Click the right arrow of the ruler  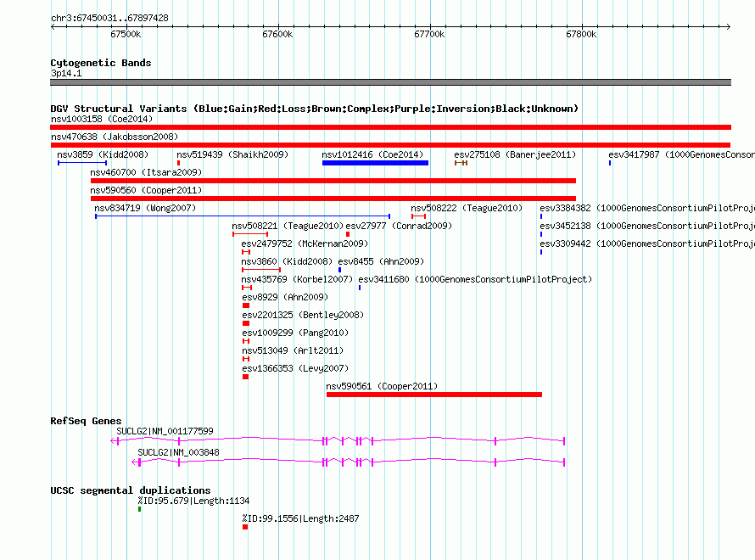[x=728, y=26]
